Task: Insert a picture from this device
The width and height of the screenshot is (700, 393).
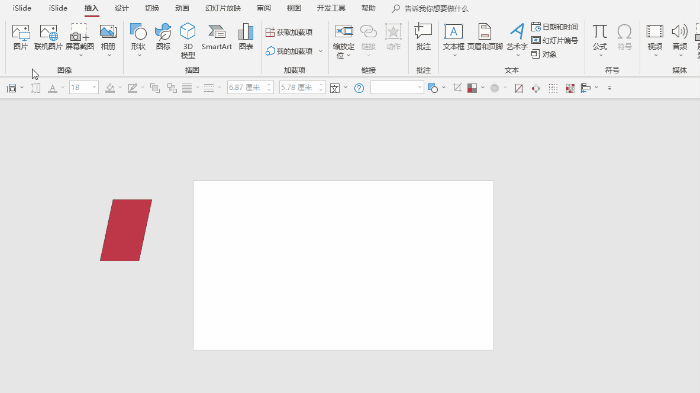Action: (20, 37)
